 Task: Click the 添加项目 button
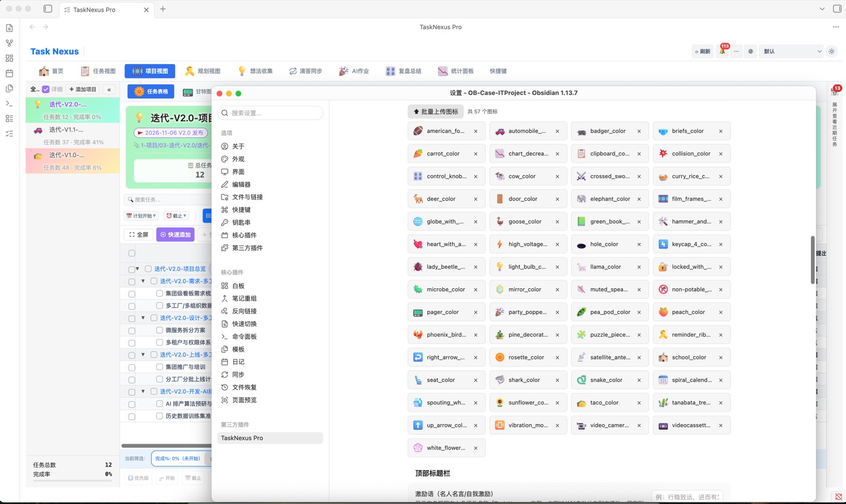(83, 89)
